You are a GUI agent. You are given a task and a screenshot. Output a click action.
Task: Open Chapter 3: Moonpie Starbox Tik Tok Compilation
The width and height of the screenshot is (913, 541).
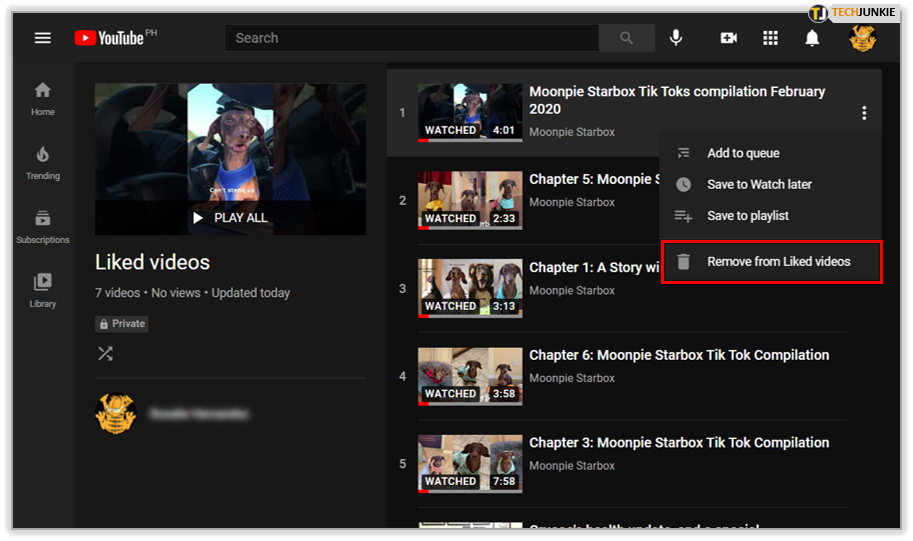coord(679,443)
